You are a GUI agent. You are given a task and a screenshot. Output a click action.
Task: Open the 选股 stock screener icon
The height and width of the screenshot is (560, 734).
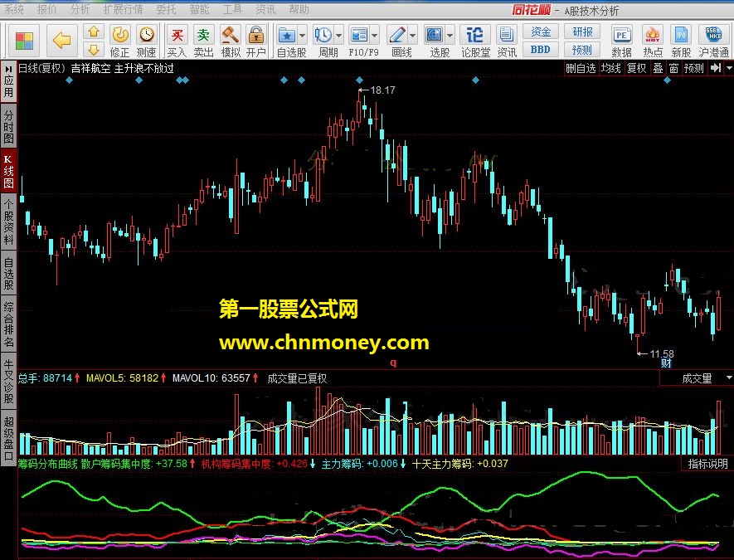435,35
